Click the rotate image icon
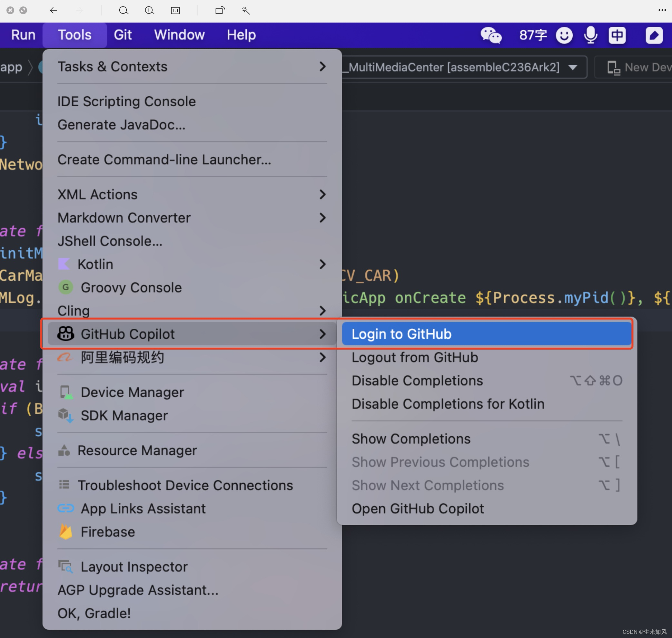Image resolution: width=672 pixels, height=638 pixels. click(220, 11)
